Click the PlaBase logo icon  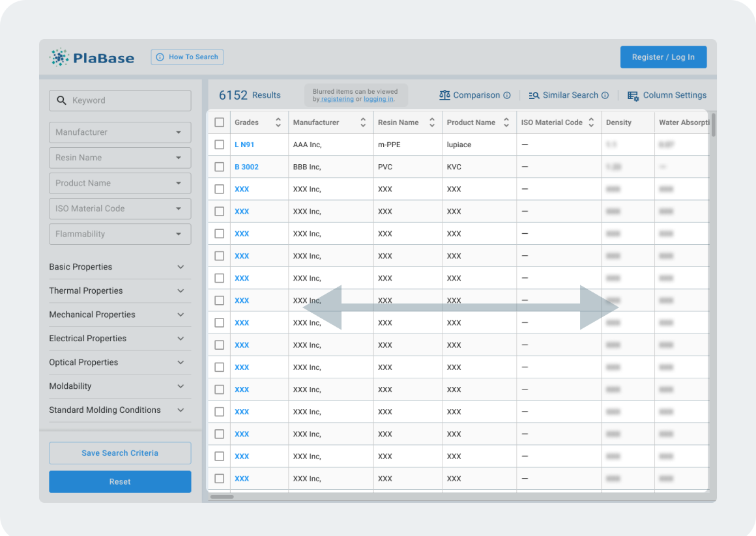(x=59, y=57)
